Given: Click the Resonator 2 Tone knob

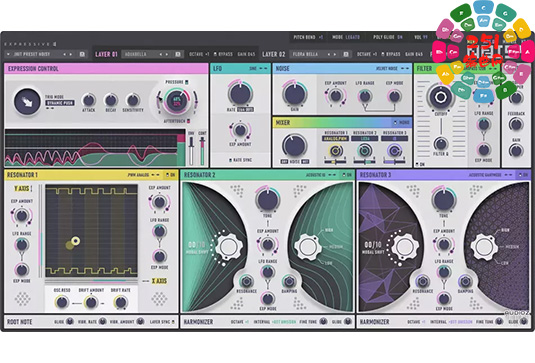Looking at the screenshot, I should click(268, 199).
